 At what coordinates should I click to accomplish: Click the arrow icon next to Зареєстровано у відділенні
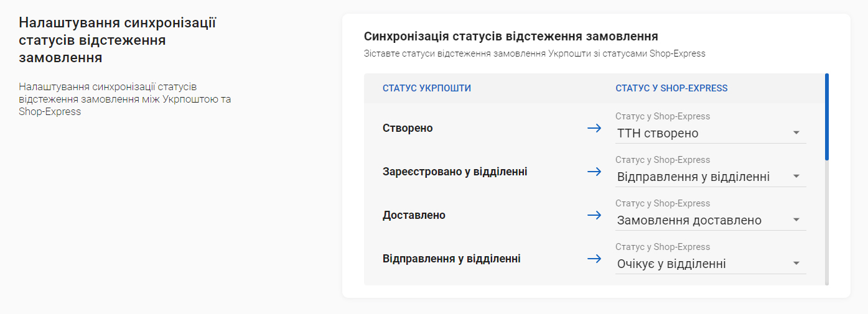pyautogui.click(x=594, y=172)
